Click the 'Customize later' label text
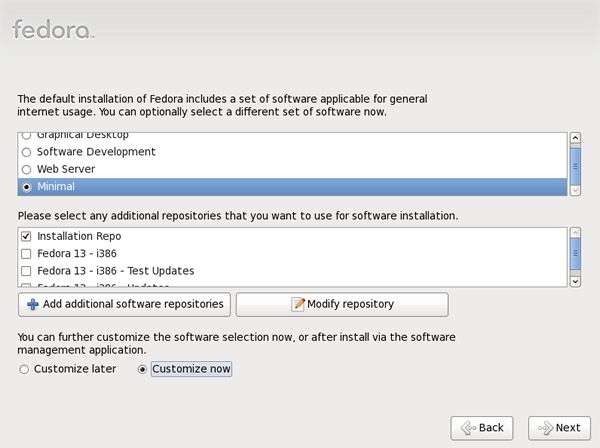This screenshot has height=448, width=600. tap(75, 369)
